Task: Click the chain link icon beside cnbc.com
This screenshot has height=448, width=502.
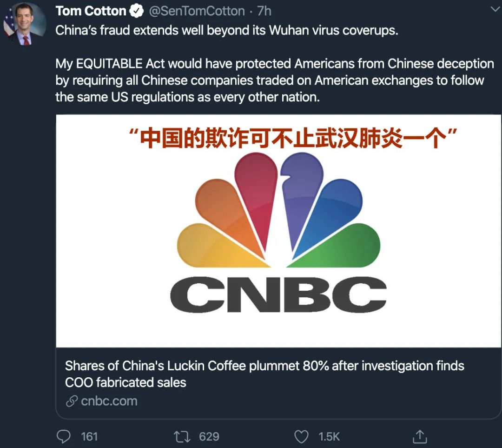Action: pyautogui.click(x=71, y=401)
